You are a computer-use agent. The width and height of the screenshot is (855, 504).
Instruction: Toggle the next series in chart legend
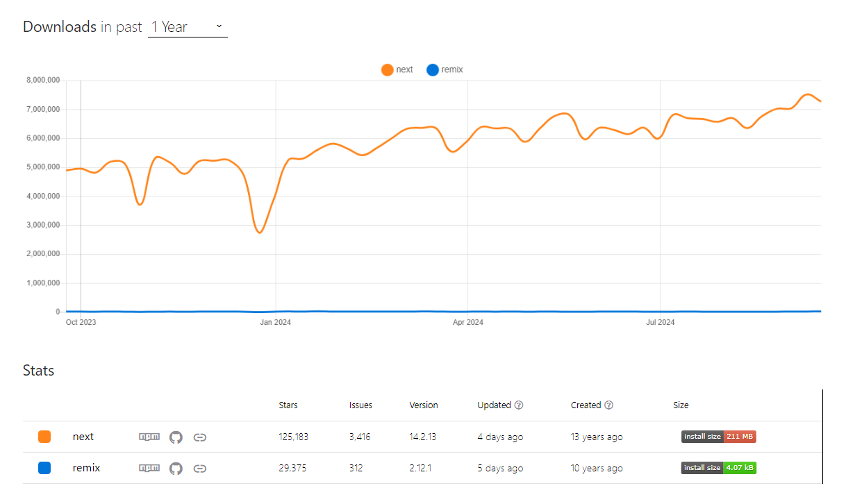click(x=397, y=69)
